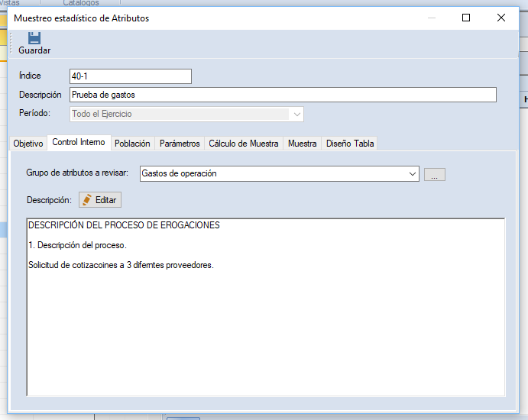528x420 pixels.
Task: Click inside the process description text area
Action: coord(265,321)
